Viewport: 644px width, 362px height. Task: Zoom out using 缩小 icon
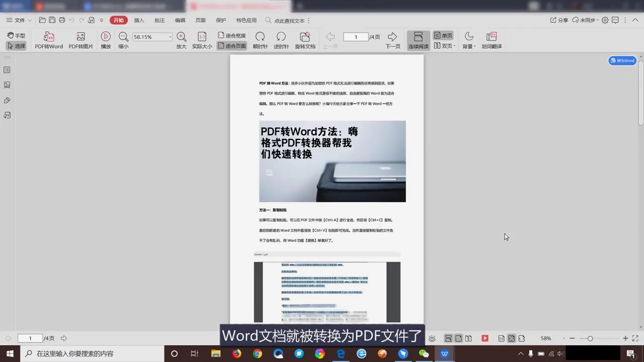click(x=123, y=40)
